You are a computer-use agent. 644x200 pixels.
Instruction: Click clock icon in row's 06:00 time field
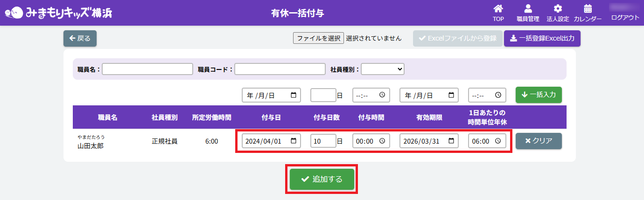point(498,141)
